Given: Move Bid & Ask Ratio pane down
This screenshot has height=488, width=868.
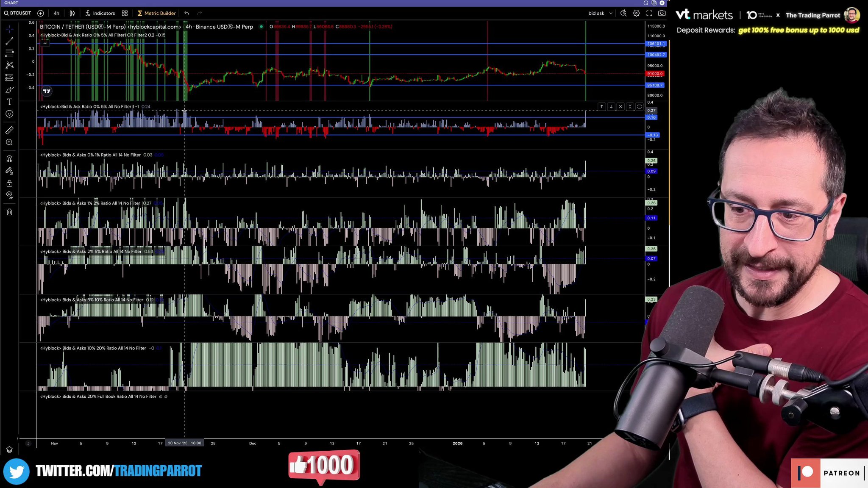Looking at the screenshot, I should [611, 107].
